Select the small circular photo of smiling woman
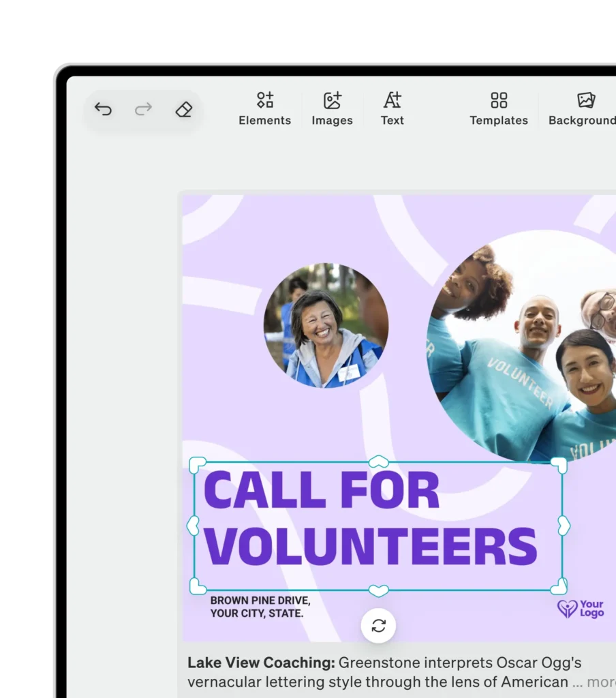616x698 pixels. 326,326
